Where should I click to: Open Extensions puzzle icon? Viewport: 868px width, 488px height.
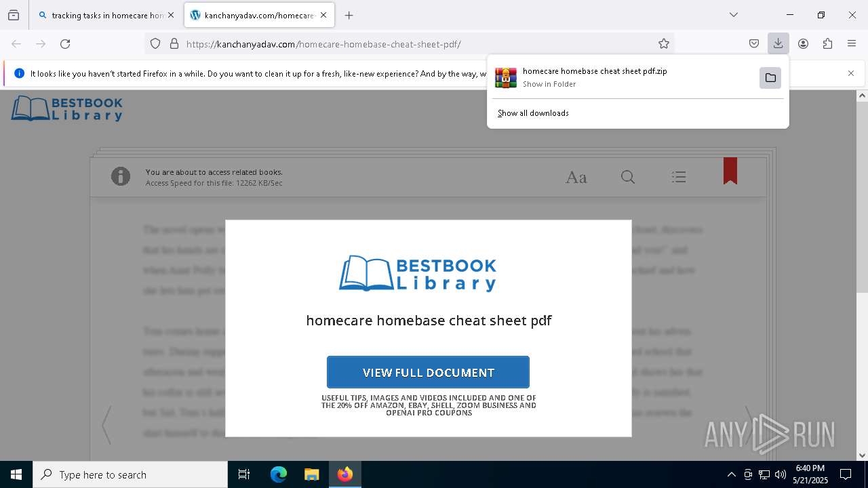pyautogui.click(x=827, y=44)
